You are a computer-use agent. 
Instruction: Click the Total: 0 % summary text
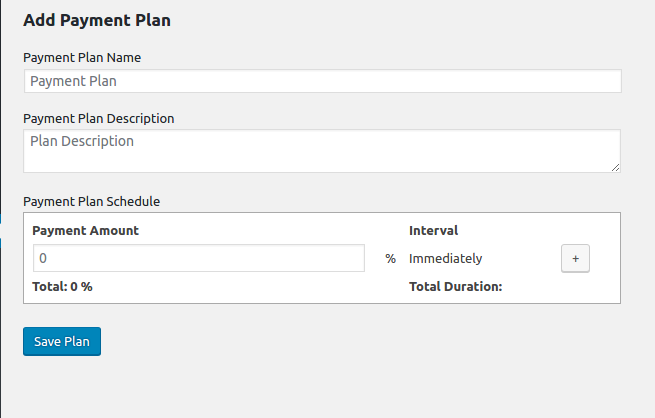(x=62, y=286)
